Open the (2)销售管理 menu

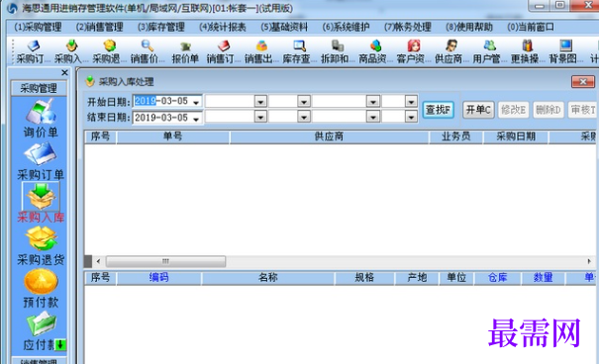[x=99, y=27]
